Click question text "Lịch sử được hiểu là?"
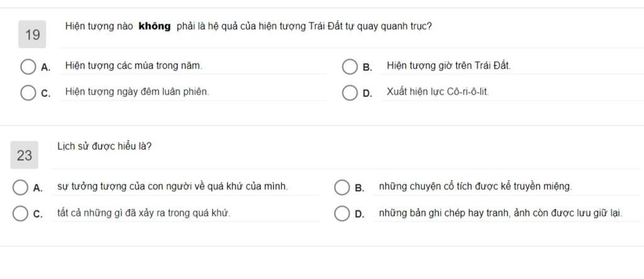The width and height of the screenshot is (644, 279). click(x=104, y=146)
